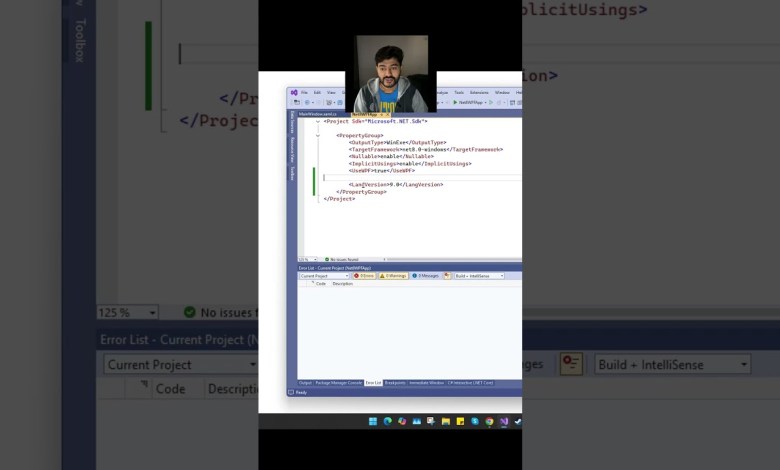Click the TargetFramework line in editor
Image resolution: width=780 pixels, height=470 pixels.
426,149
